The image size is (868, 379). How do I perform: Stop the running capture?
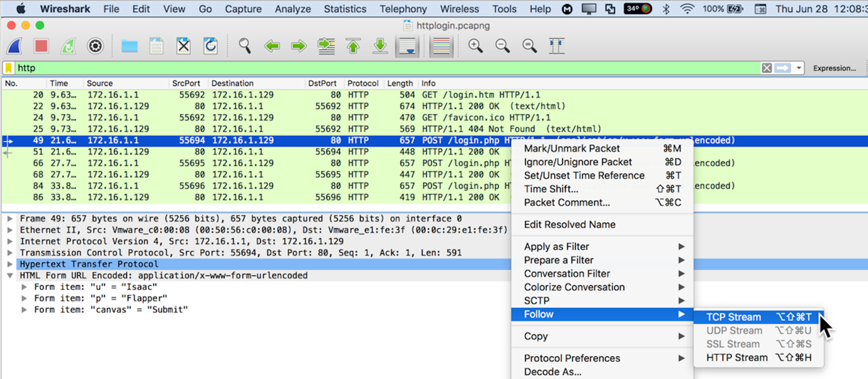click(41, 46)
